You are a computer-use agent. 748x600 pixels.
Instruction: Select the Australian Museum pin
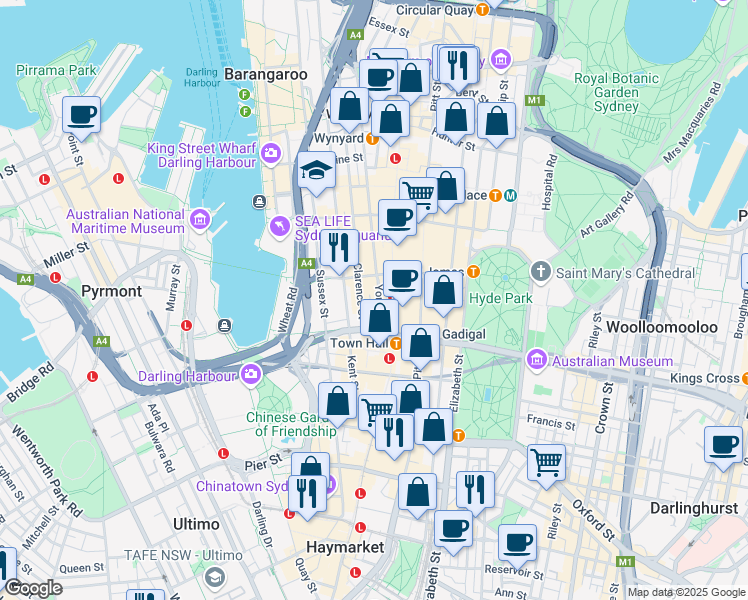tap(537, 359)
